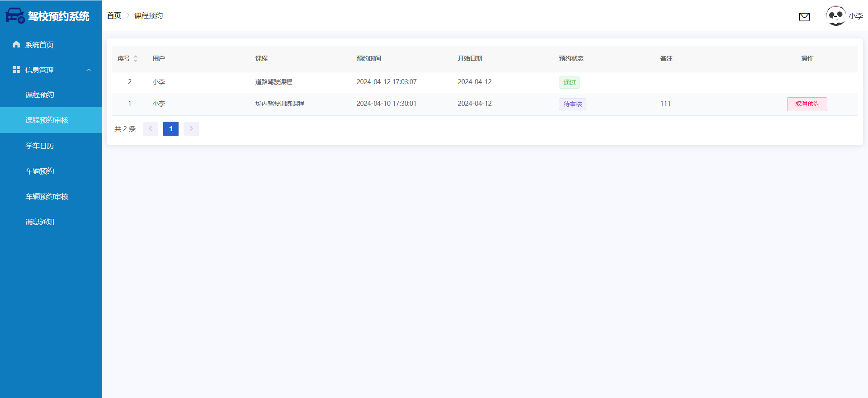Image resolution: width=868 pixels, height=398 pixels.
Task: Click serial number 2 in the table
Action: click(x=130, y=82)
